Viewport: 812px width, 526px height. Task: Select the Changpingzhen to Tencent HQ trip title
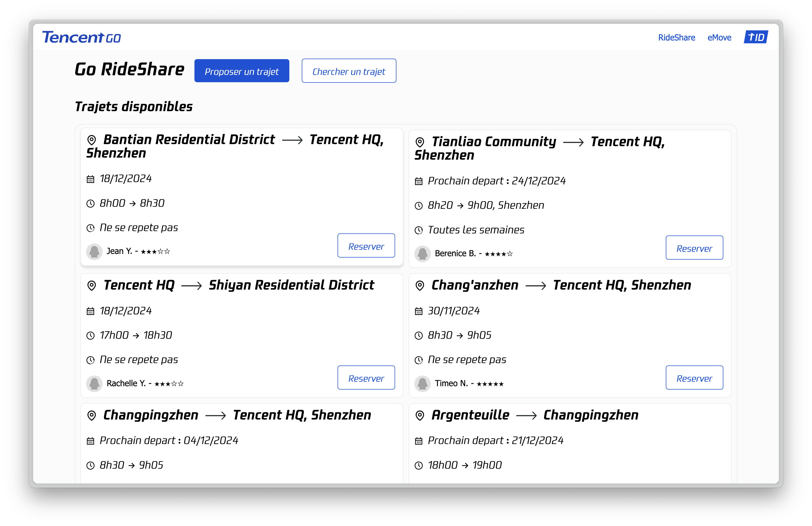(237, 415)
